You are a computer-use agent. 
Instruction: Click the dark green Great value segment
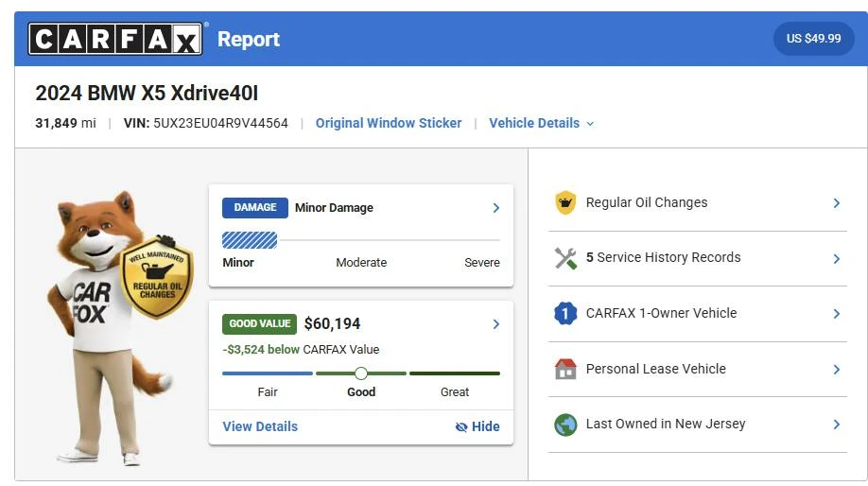pyautogui.click(x=455, y=373)
